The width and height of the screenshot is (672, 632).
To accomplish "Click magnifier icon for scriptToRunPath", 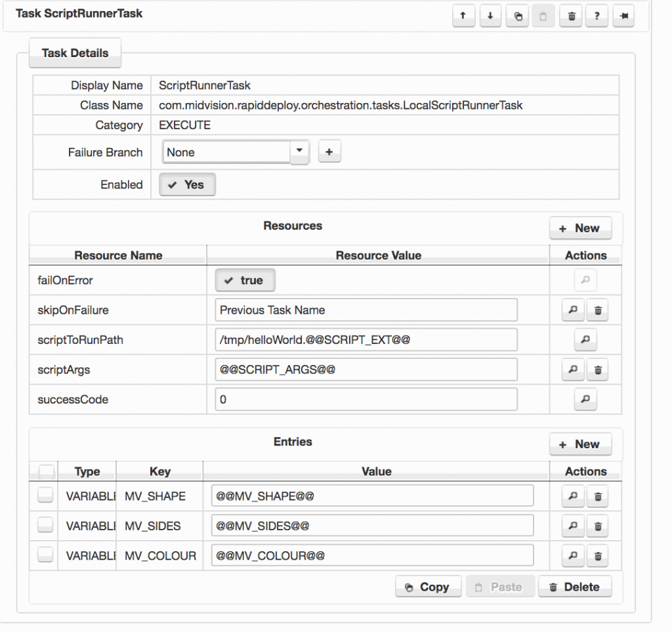I will (x=585, y=340).
